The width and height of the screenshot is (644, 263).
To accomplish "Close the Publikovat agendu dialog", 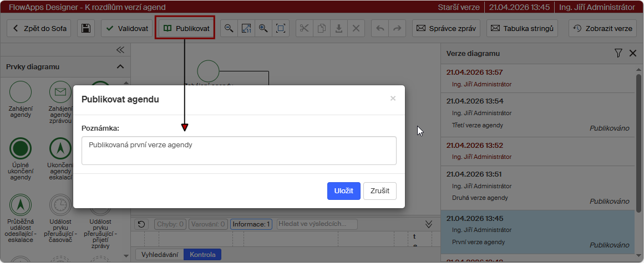I will (x=393, y=99).
